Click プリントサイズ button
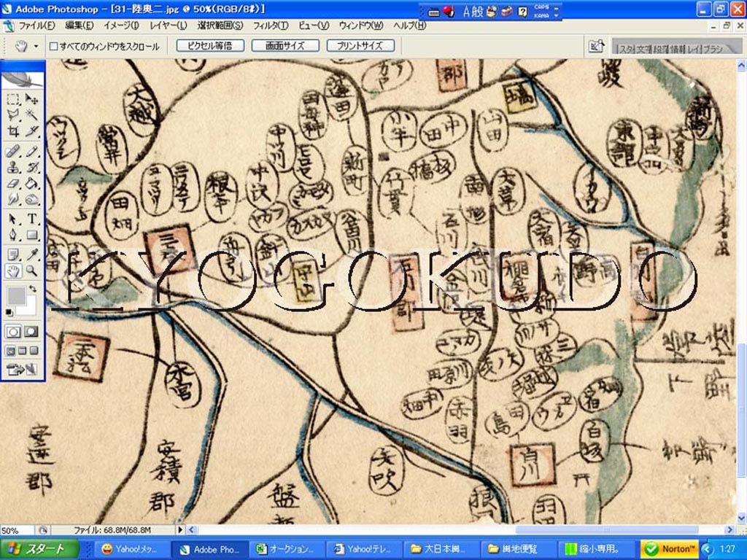 tap(360, 46)
